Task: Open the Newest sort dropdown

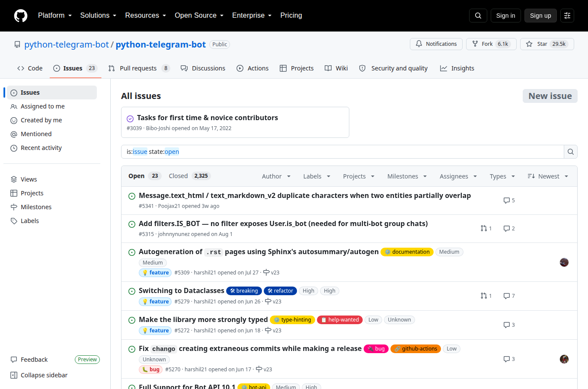Action: (x=548, y=176)
